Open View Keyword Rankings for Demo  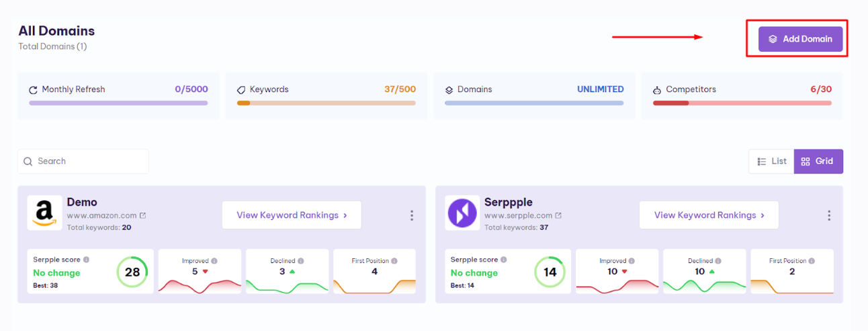[292, 215]
